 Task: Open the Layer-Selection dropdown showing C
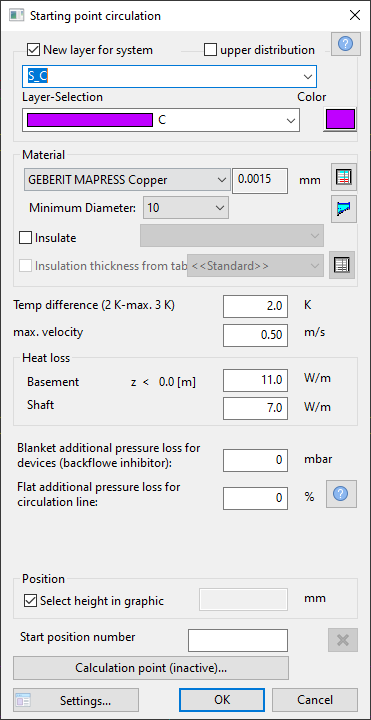161,120
